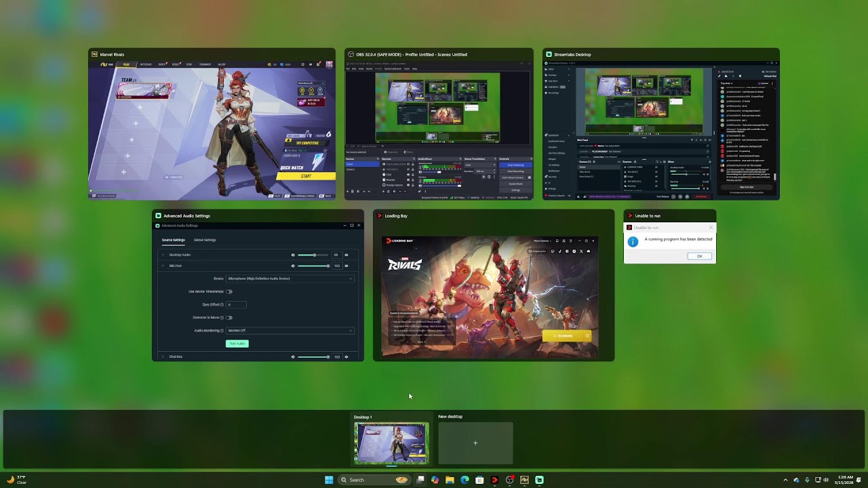Select the PLAY tab in Marvel Rivals
868x488 pixels.
(x=126, y=64)
